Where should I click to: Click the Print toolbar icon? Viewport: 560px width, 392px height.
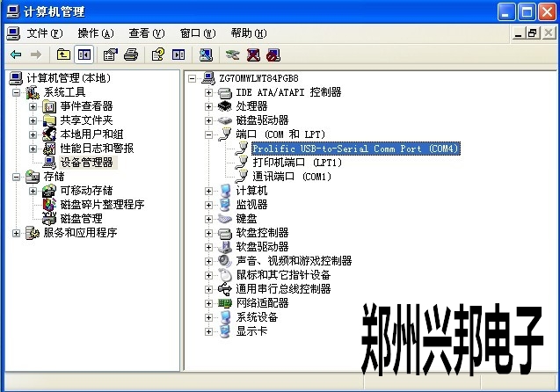coord(130,54)
